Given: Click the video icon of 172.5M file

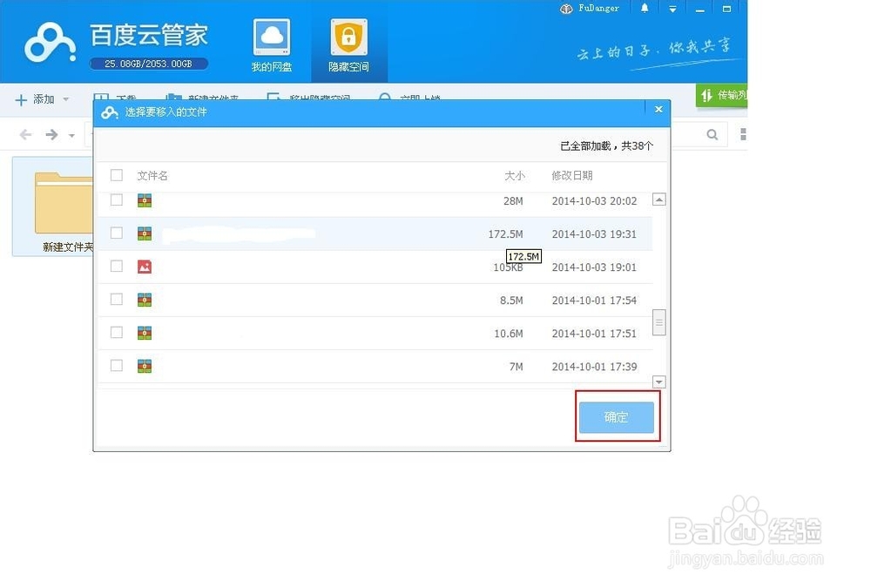Looking at the screenshot, I should tap(145, 233).
